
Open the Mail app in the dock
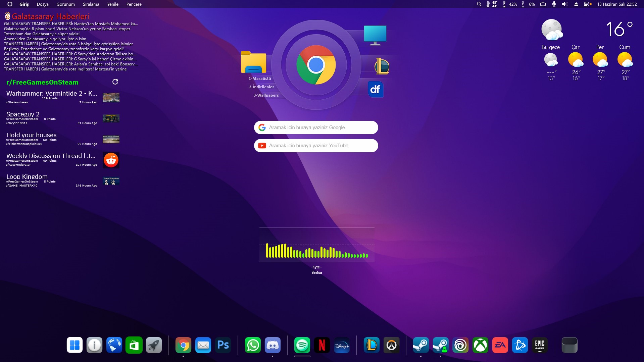pyautogui.click(x=203, y=345)
